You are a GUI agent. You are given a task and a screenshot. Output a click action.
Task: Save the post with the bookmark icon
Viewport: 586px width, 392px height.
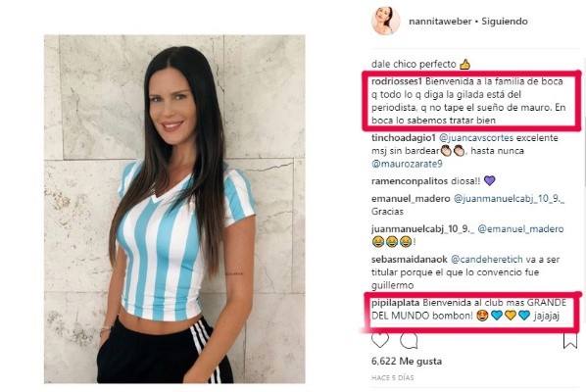pyautogui.click(x=570, y=340)
